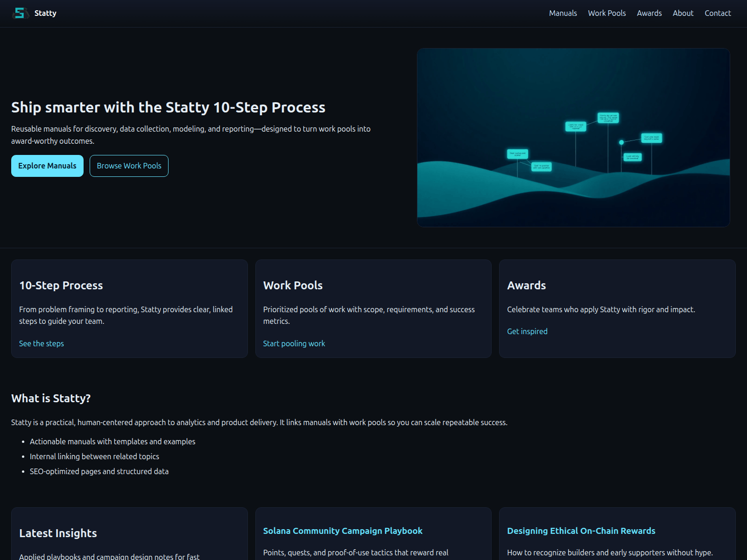Follow the Get inspired link
The height and width of the screenshot is (560, 747).
pos(527,331)
